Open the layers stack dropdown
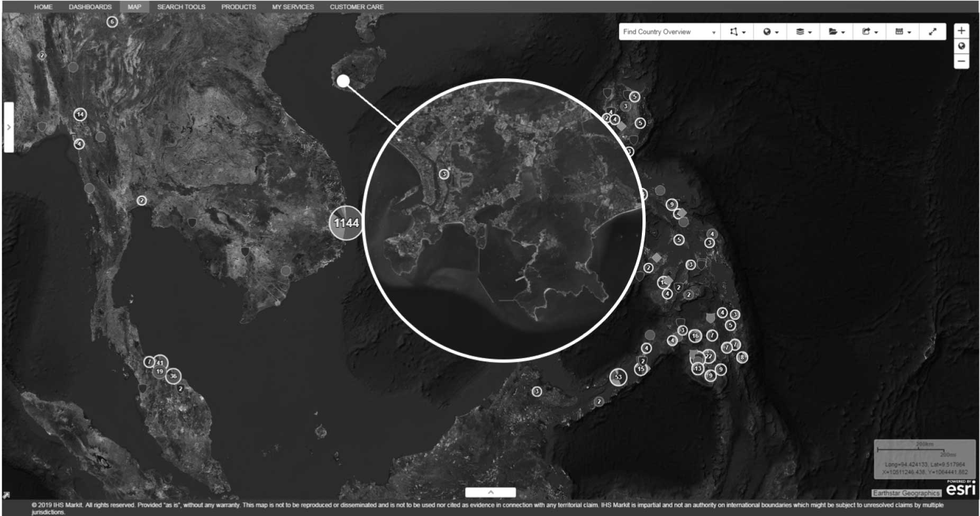Screen dimensions: 980x516 click(803, 32)
